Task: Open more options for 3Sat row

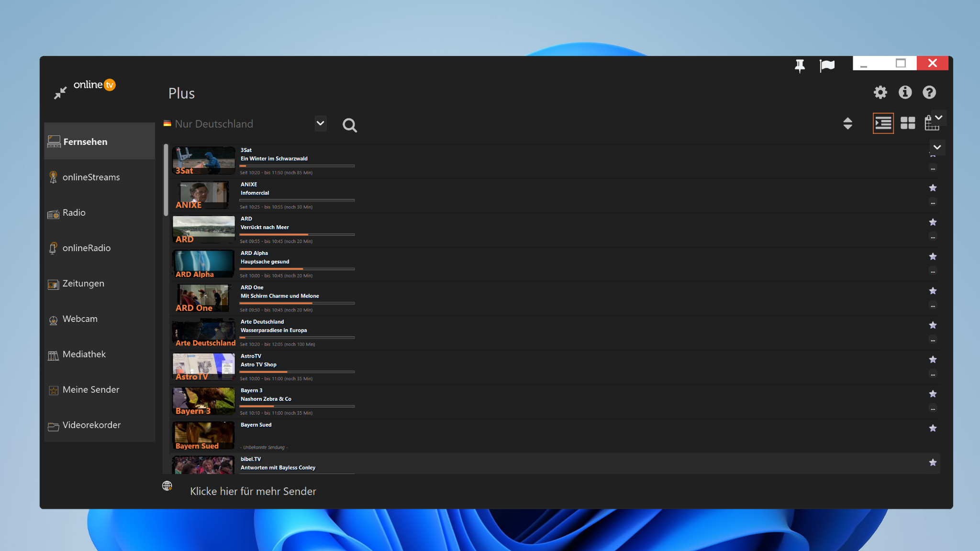Action: [933, 168]
